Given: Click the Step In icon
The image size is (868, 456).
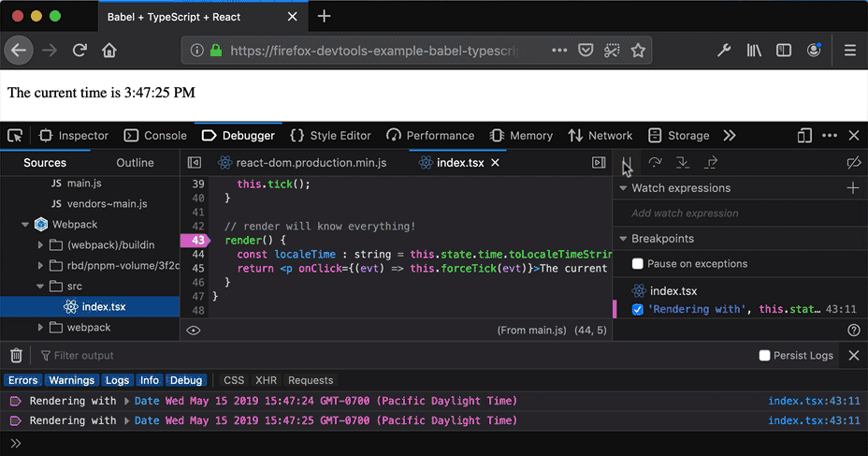Looking at the screenshot, I should (x=683, y=162).
